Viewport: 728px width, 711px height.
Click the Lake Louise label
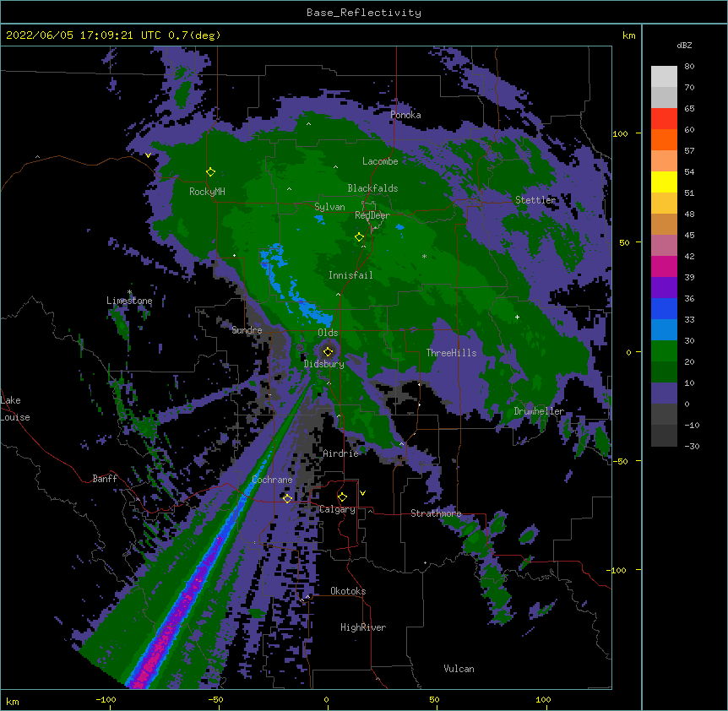[x=15, y=409]
